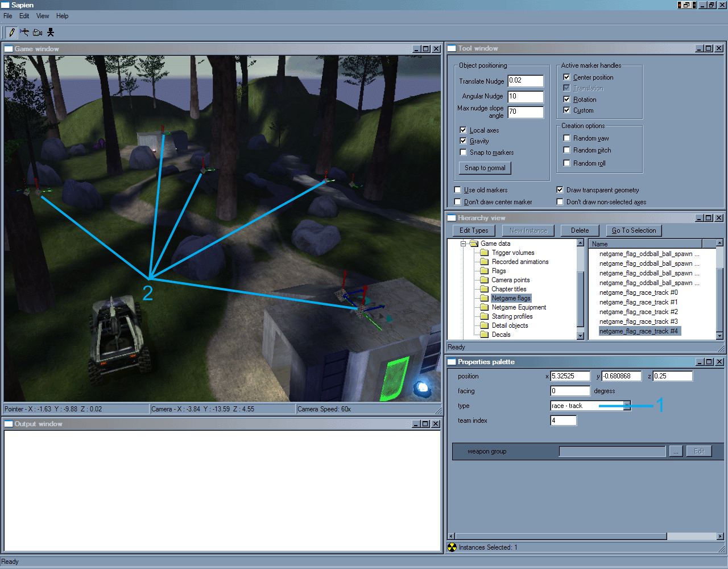The height and width of the screenshot is (569, 728).
Task: Select netgame_flag_race_track #0 in the list
Action: point(638,292)
